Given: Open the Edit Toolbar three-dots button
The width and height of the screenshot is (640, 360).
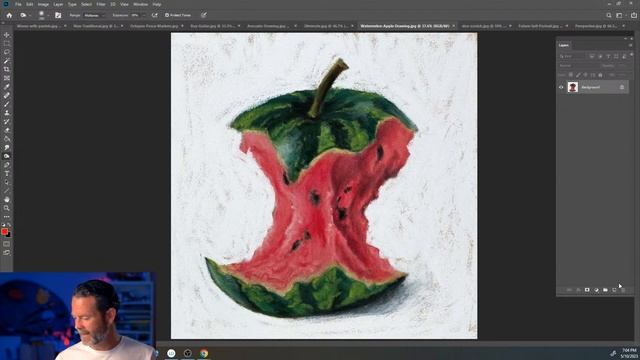Looking at the screenshot, I should [7, 217].
